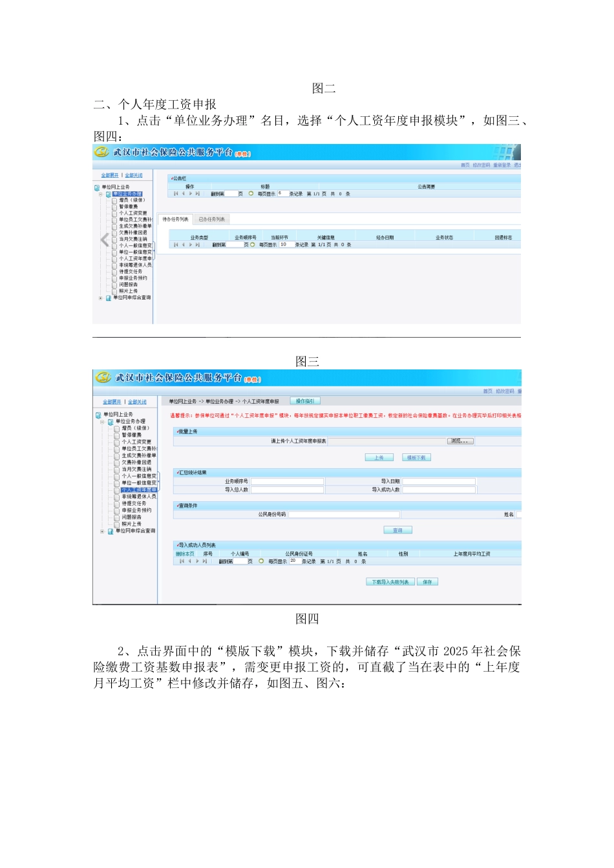Select 欠费补缴回退 item in 图三 tree
Viewport: 614px width, 868px height.
point(133,232)
